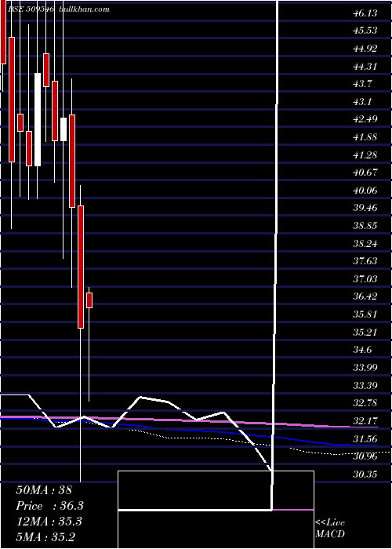This screenshot has height=549, width=392.
Task: Click the 31.56 price axis label
Action: [x=365, y=438]
